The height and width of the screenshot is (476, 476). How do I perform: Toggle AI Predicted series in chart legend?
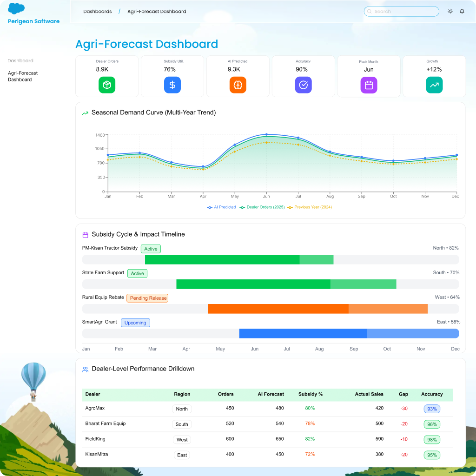(222, 207)
